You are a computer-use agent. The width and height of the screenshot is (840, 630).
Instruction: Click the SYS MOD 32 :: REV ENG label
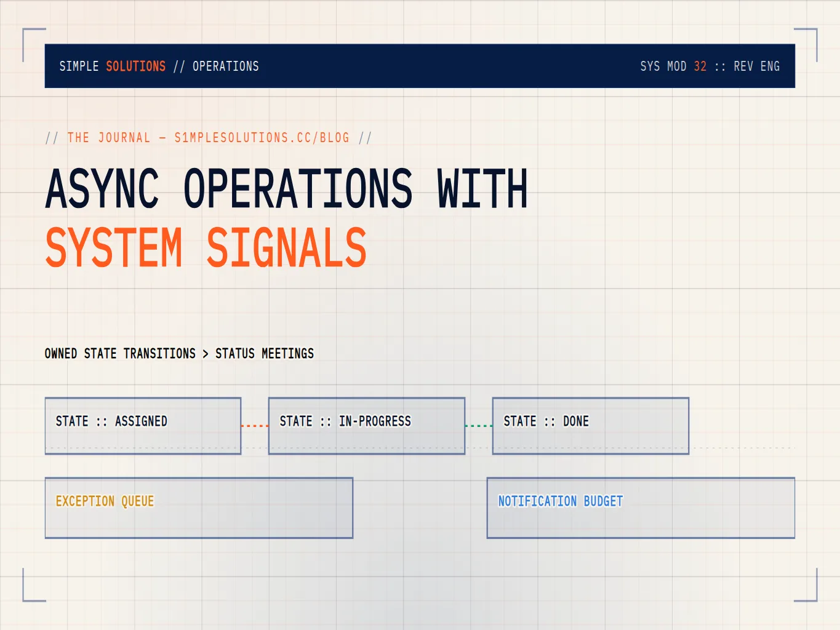point(710,66)
